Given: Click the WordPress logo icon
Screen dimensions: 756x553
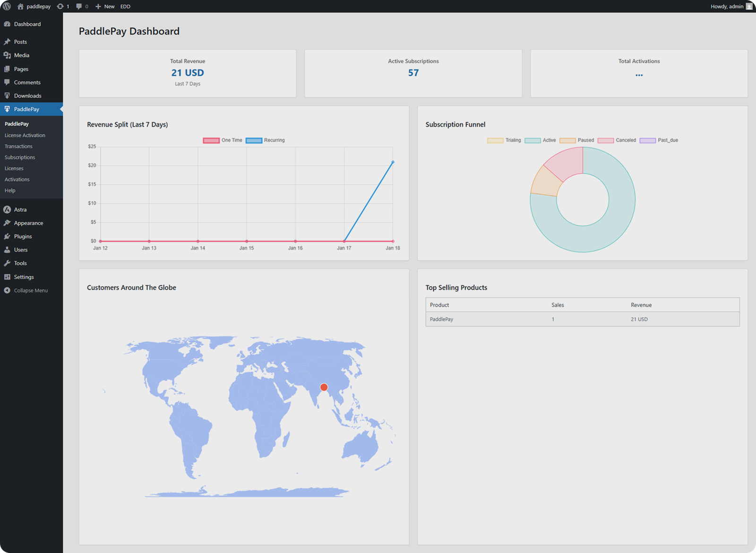Looking at the screenshot, I should 7,7.
